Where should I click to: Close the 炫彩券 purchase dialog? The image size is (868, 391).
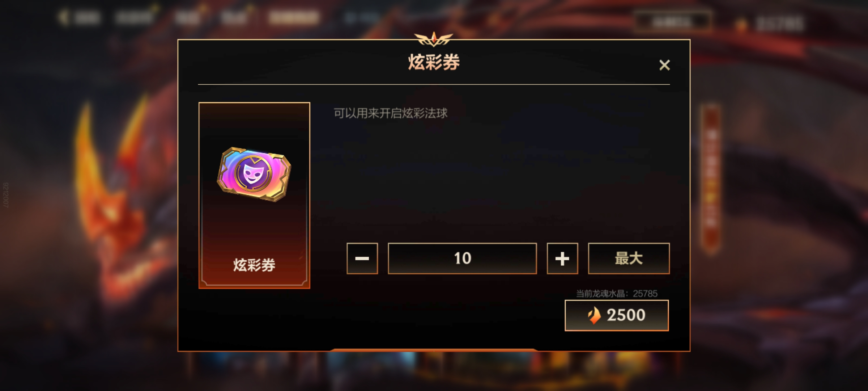(x=664, y=65)
